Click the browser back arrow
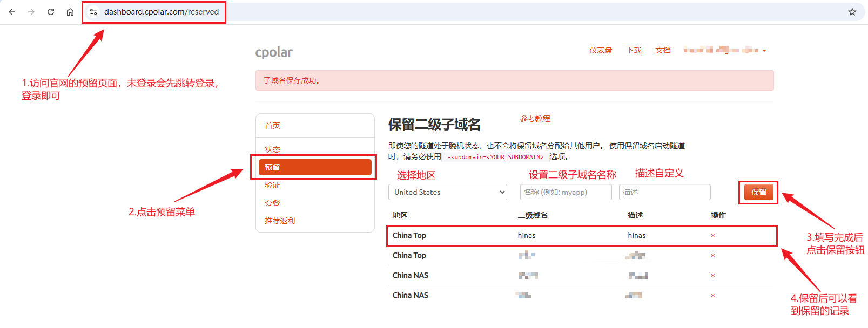 (12, 12)
